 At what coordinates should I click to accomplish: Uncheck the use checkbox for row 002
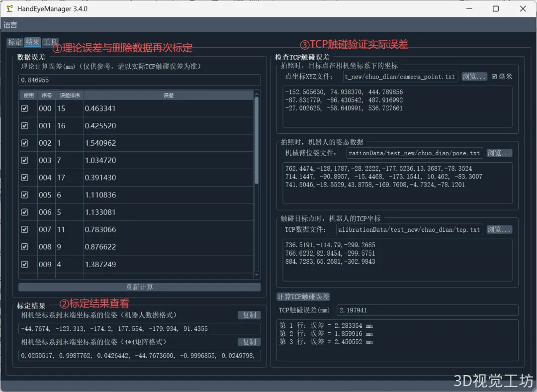[25, 143]
